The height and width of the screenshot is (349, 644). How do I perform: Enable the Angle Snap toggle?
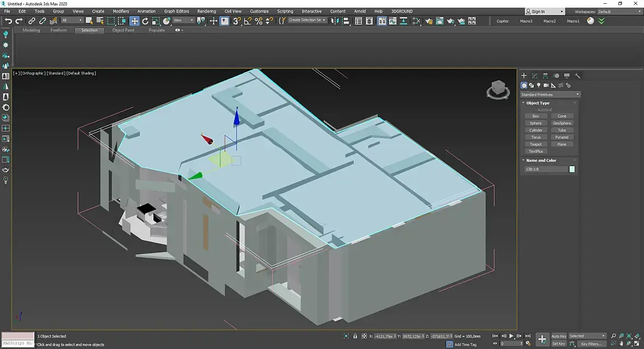(247, 21)
